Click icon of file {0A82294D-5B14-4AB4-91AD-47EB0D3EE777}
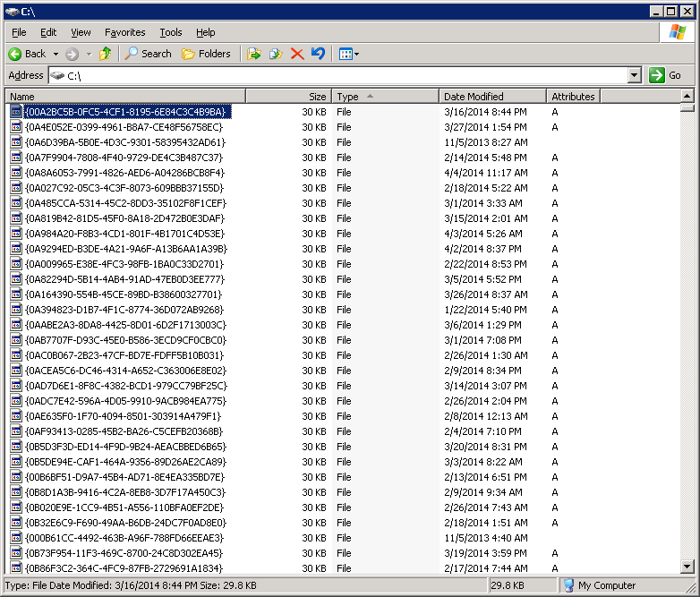 point(16,279)
